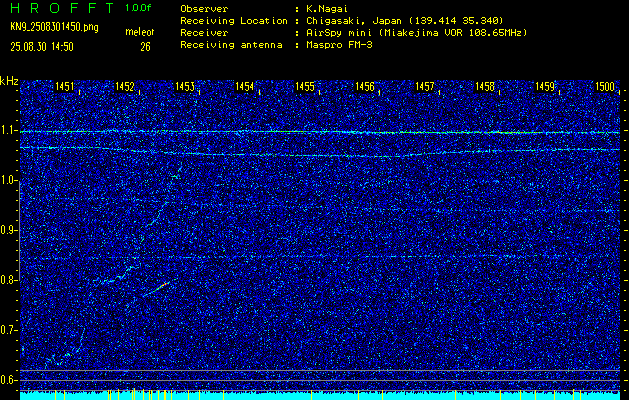Viewport: 629px width, 400px height.
Task: Click the Maspro FM-3 antenna value
Action: pos(339,45)
